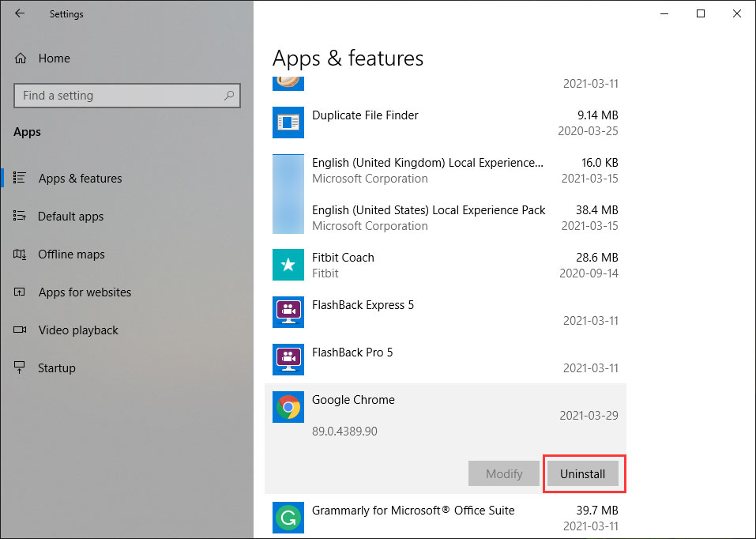This screenshot has height=539, width=756.
Task: Click the Duplicate File Finder app icon
Action: [288, 122]
